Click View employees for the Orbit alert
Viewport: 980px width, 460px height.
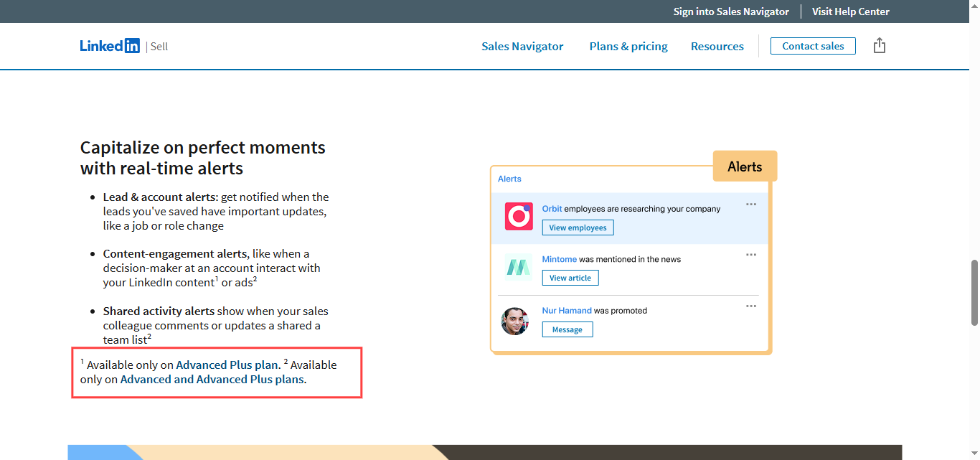(x=578, y=227)
